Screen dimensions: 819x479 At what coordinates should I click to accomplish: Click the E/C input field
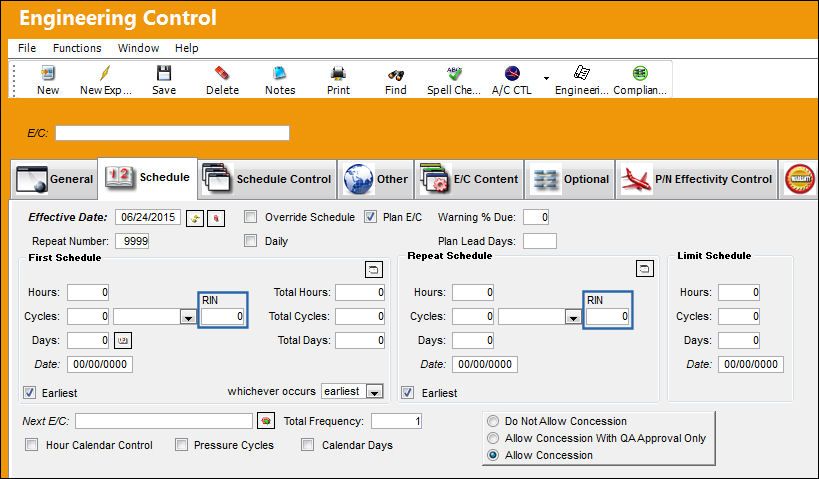[x=172, y=133]
